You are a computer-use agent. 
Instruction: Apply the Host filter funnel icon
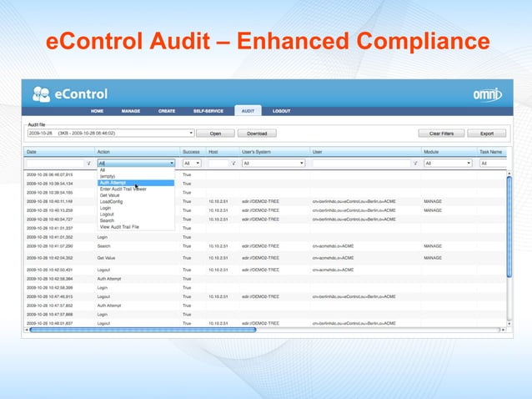[233, 164]
